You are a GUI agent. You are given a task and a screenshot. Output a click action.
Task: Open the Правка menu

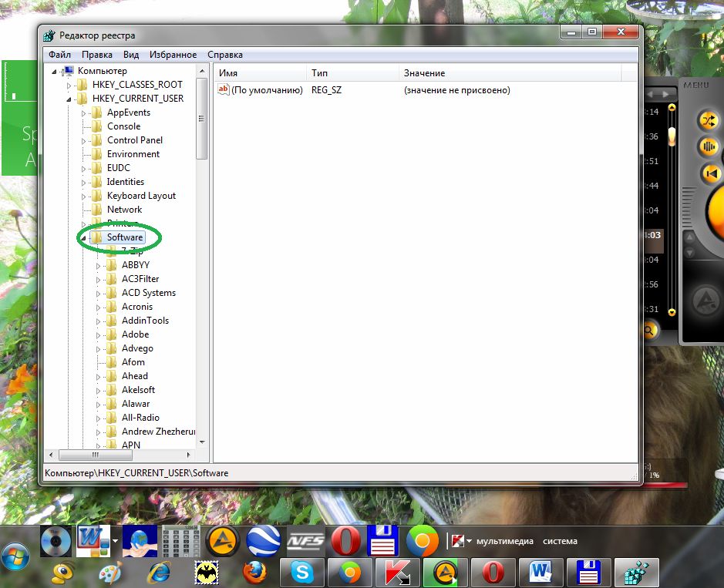[x=97, y=55]
